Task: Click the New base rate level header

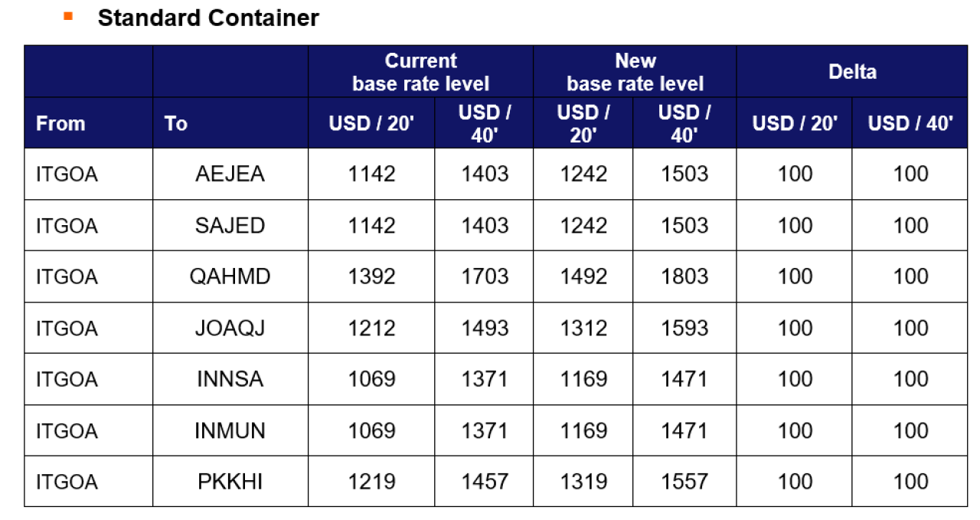Action: coord(635,72)
